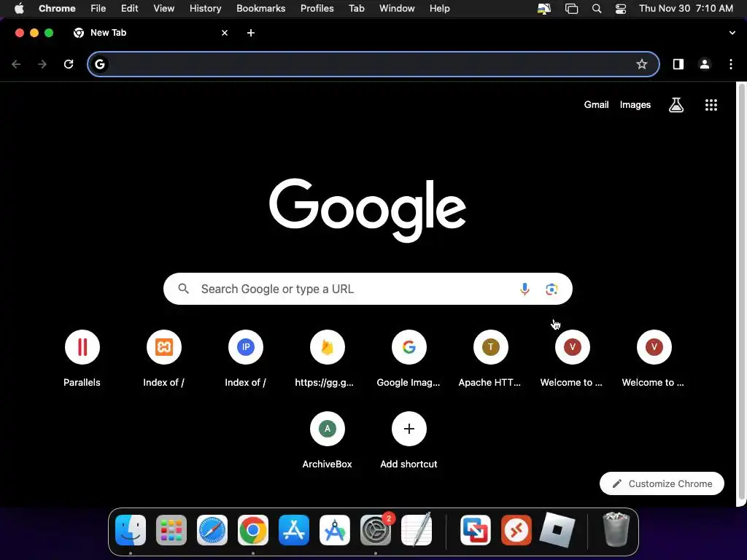Image resolution: width=747 pixels, height=560 pixels.
Task: Open the File menu
Action: [x=98, y=9]
